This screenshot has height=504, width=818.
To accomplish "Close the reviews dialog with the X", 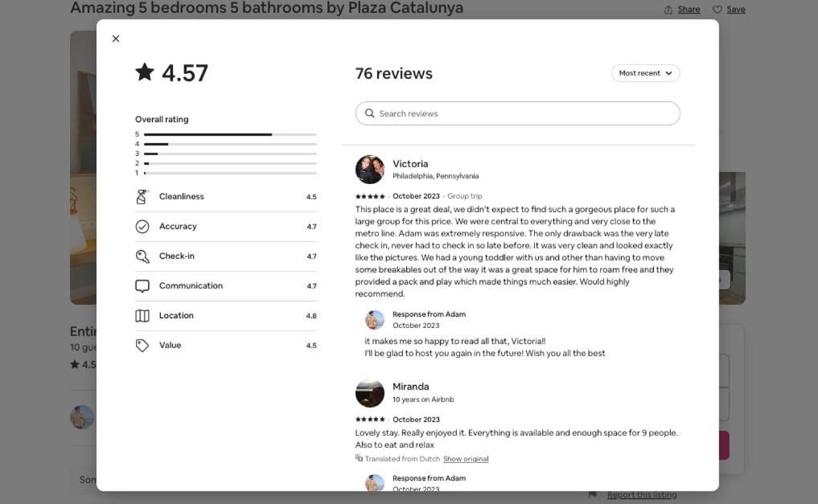I will coord(116,39).
